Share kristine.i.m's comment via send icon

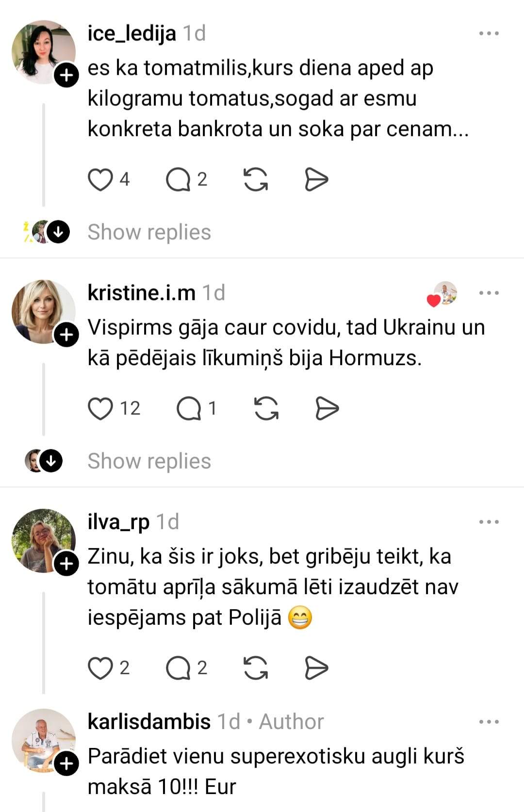click(x=327, y=408)
